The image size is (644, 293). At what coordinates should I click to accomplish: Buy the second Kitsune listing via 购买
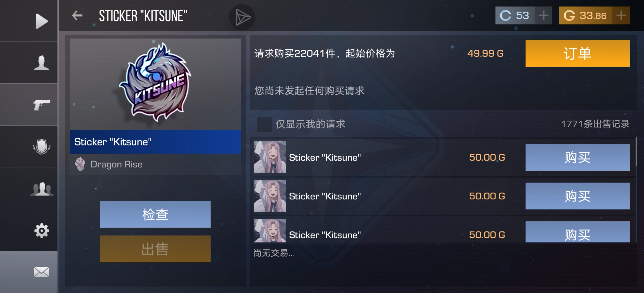coord(577,196)
